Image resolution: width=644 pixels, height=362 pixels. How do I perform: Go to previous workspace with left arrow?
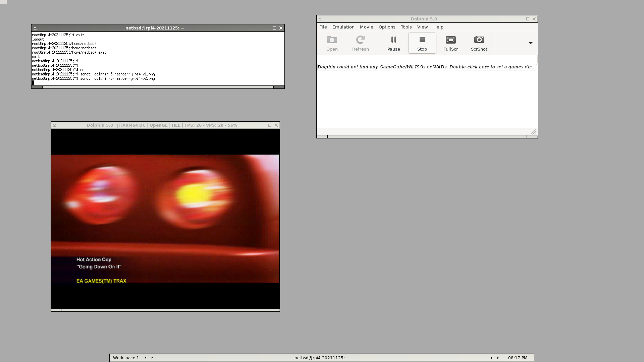point(146,358)
